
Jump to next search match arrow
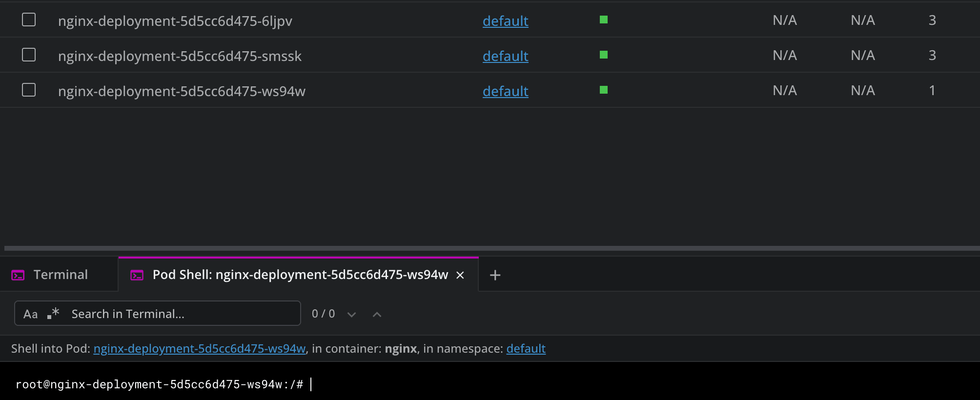tap(351, 315)
